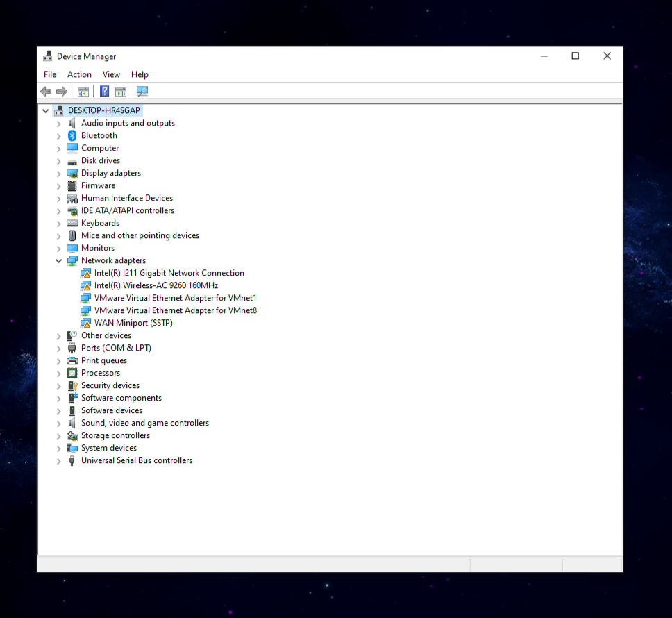This screenshot has height=618, width=672.
Task: Click the Print queues printer icon
Action: (x=72, y=360)
